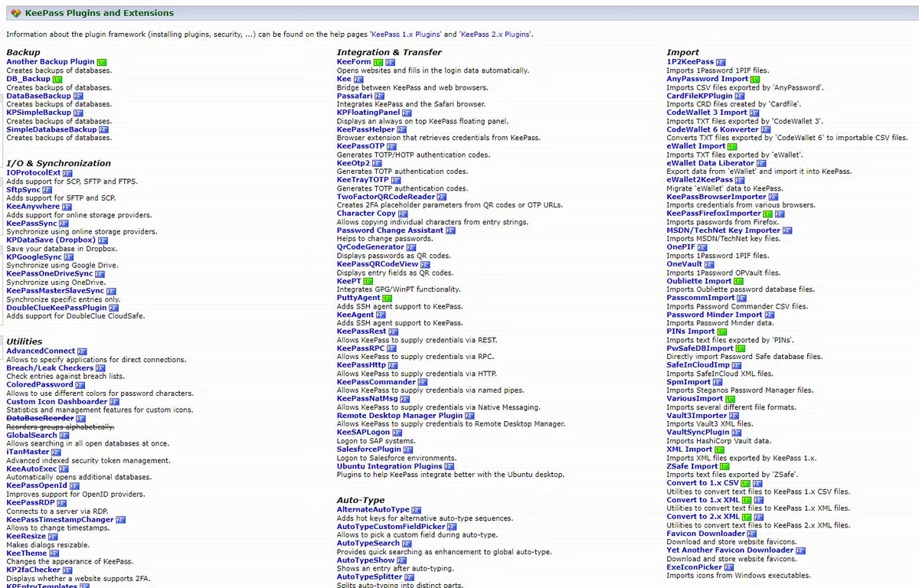Open the KeePassHelper link
Image resolution: width=919 pixels, height=588 pixels.
tap(366, 129)
